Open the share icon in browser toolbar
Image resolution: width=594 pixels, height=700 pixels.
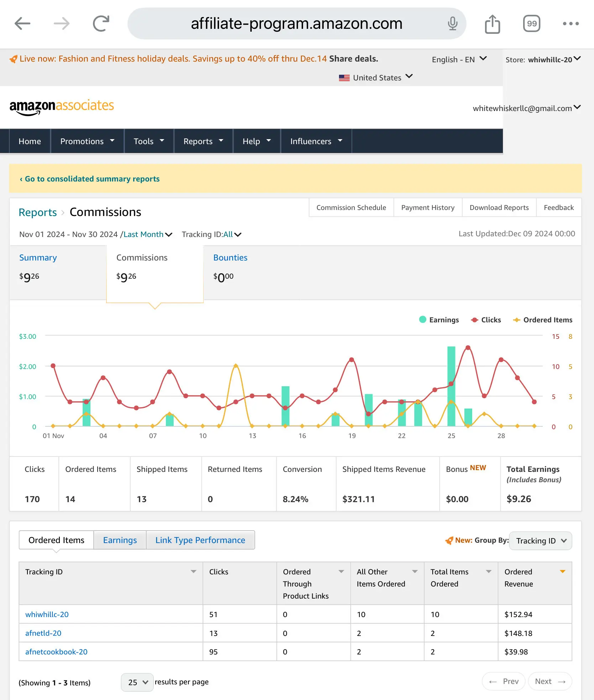point(493,24)
